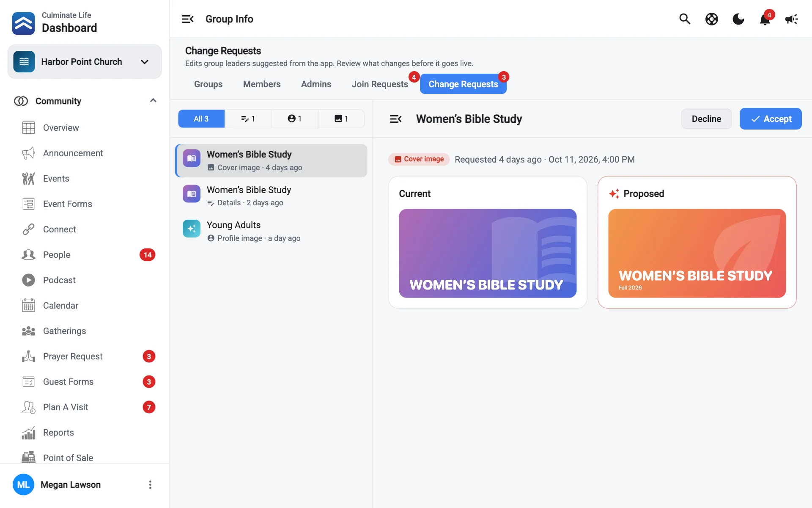Open Harbor Point Church dropdown
The height and width of the screenshot is (508, 812).
[x=85, y=62]
